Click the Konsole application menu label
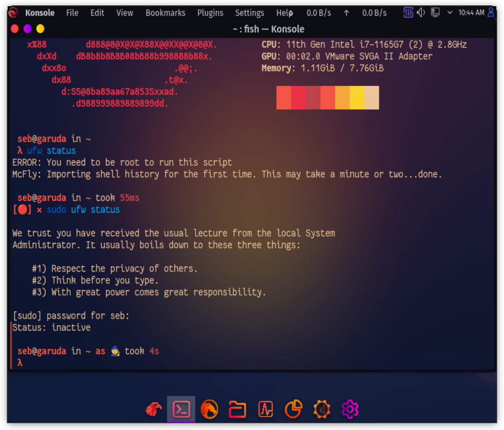504x430 pixels. point(40,13)
